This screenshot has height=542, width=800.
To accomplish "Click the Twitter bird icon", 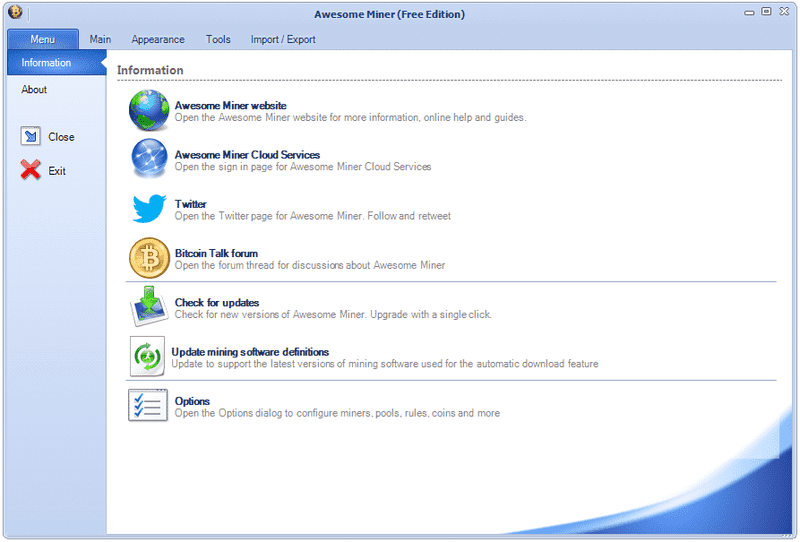I will tap(149, 209).
